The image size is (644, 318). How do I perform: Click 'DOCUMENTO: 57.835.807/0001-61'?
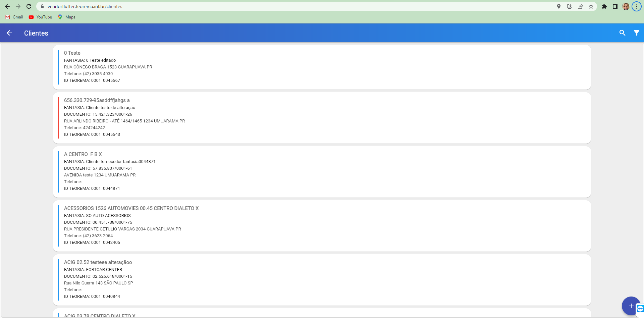(98, 168)
